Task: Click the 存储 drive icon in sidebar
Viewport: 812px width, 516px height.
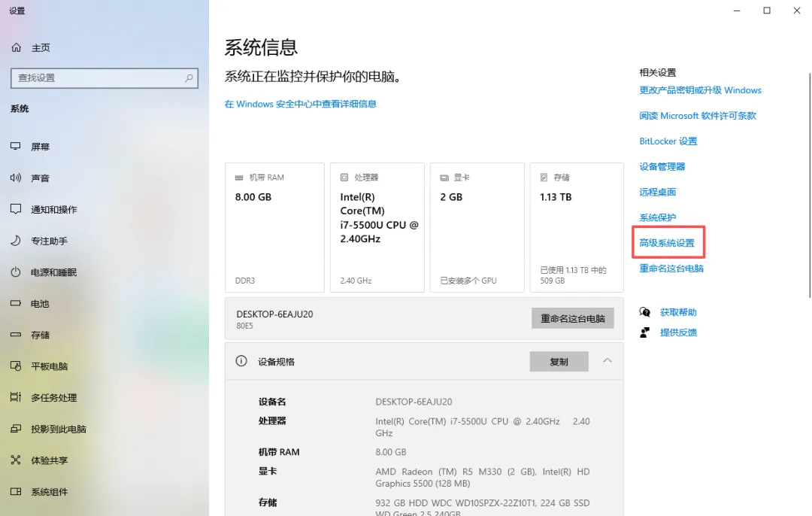Action: 16,335
